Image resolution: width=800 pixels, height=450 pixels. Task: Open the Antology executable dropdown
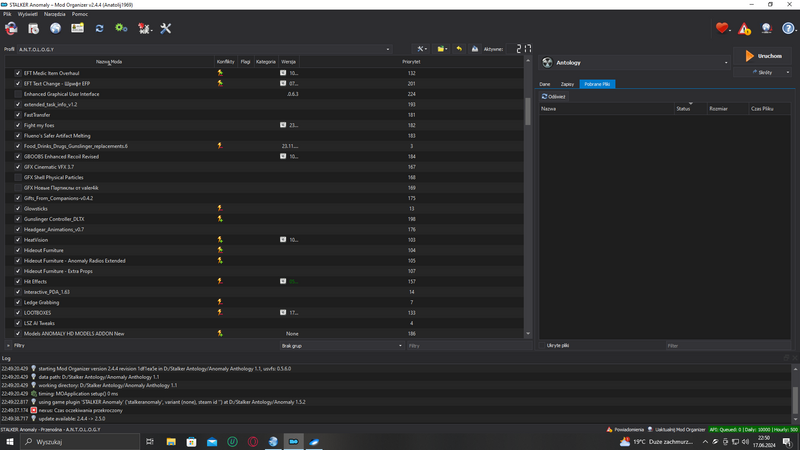[726, 63]
